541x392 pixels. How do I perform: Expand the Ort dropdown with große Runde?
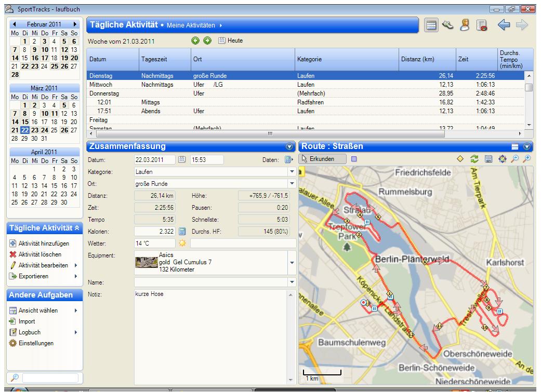292,183
